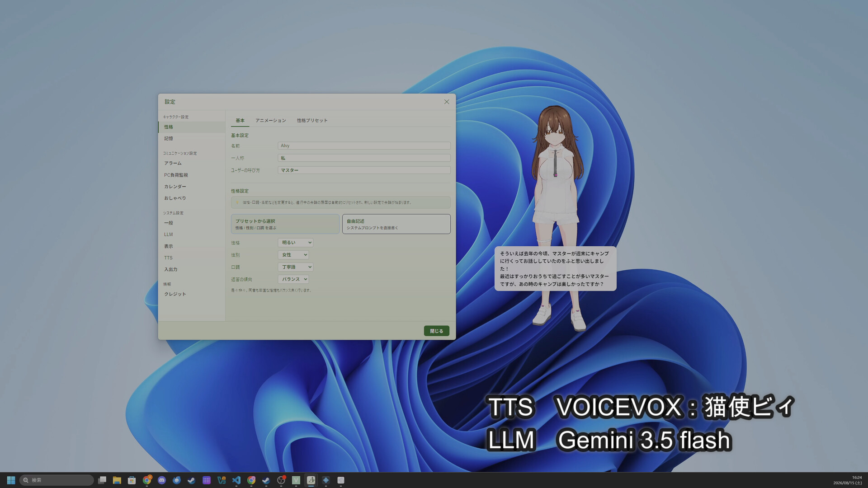Open Task View from the taskbar

coord(102,480)
